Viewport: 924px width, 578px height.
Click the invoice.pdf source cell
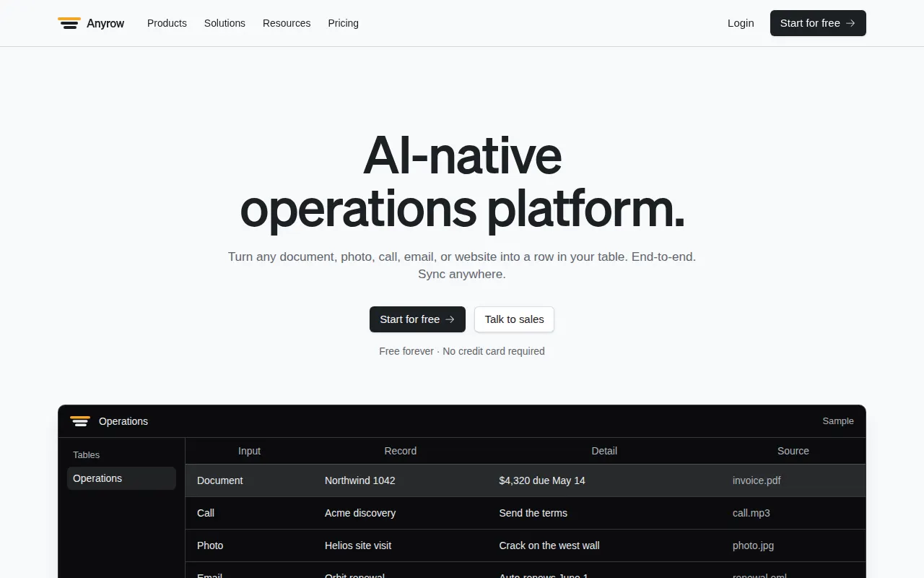[793, 480]
